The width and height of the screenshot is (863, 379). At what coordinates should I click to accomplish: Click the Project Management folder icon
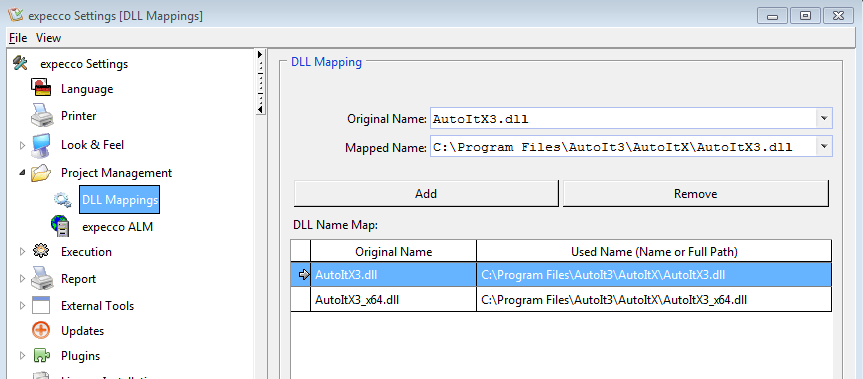tap(41, 173)
